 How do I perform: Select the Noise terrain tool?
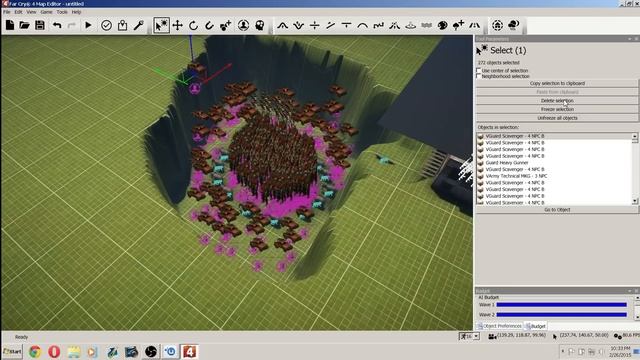click(378, 25)
